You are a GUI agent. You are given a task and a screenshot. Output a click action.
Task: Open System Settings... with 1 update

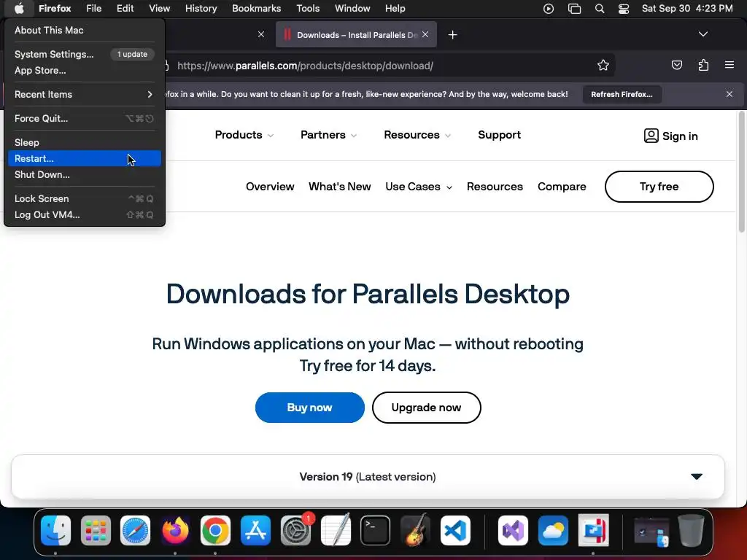click(85, 54)
